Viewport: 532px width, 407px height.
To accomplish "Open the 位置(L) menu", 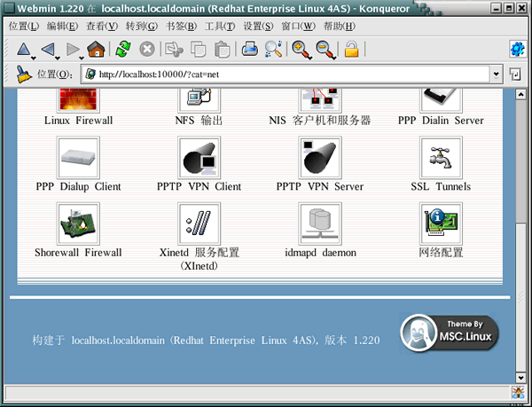I will point(24,26).
